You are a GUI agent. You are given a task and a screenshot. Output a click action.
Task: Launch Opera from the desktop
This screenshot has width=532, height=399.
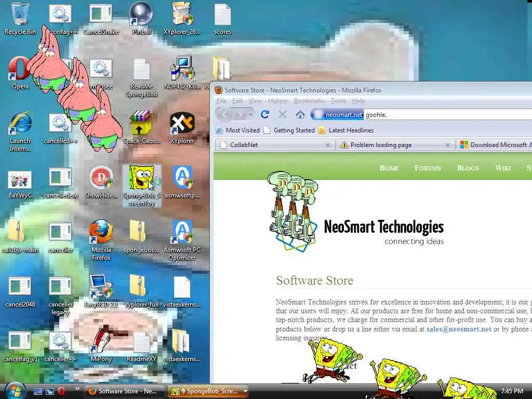coord(20,73)
